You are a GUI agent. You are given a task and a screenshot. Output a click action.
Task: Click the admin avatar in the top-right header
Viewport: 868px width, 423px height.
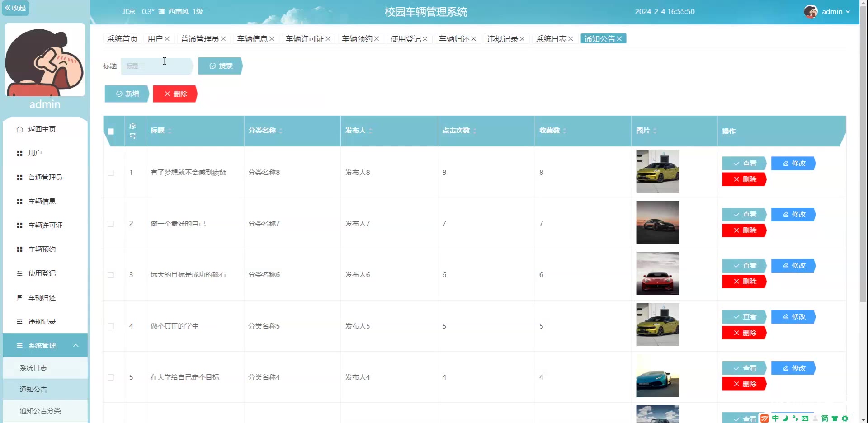click(x=810, y=12)
